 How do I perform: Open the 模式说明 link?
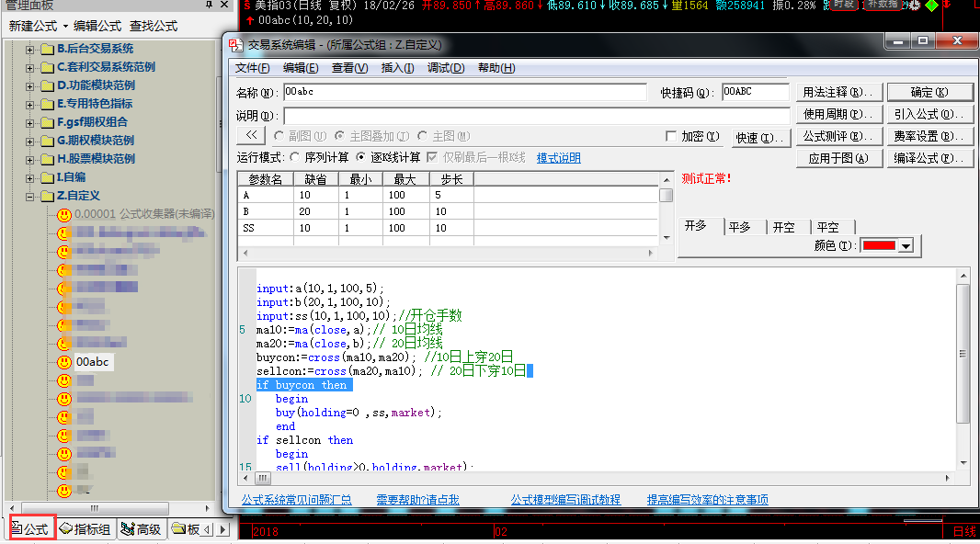(x=558, y=158)
